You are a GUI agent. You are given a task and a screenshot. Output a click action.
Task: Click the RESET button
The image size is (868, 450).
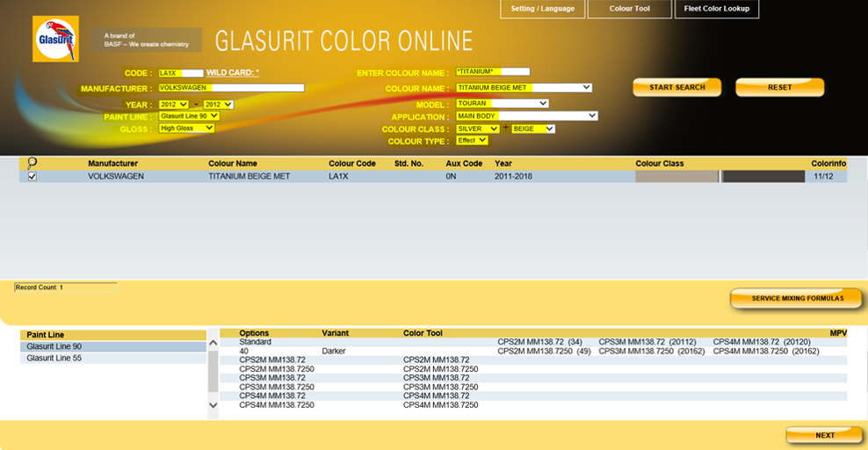tap(779, 88)
